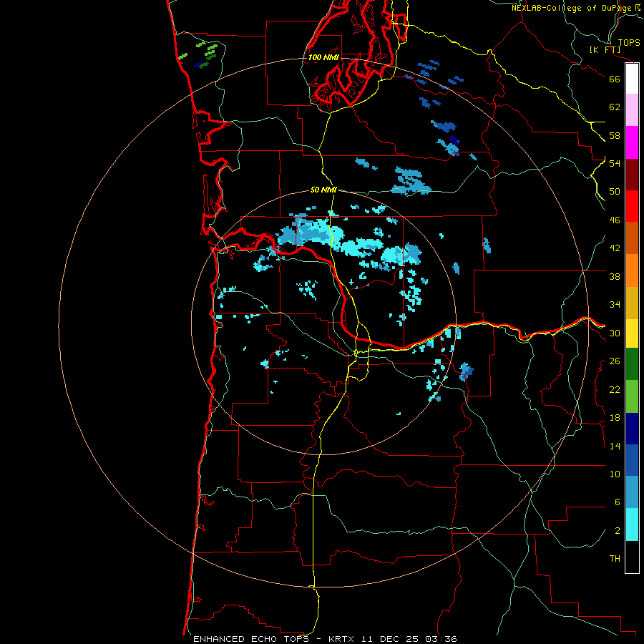Screen dimensions: 644x644
Task: Click the 18 legend value
Action: (615, 418)
